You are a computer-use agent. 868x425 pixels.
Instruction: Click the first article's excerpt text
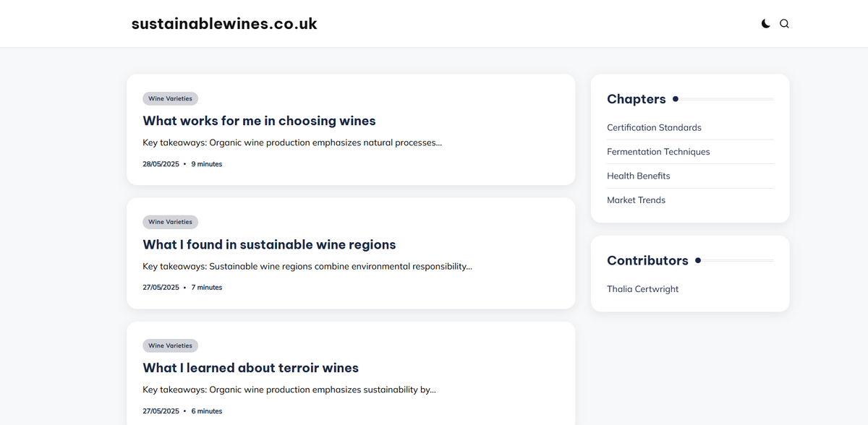[x=292, y=142]
